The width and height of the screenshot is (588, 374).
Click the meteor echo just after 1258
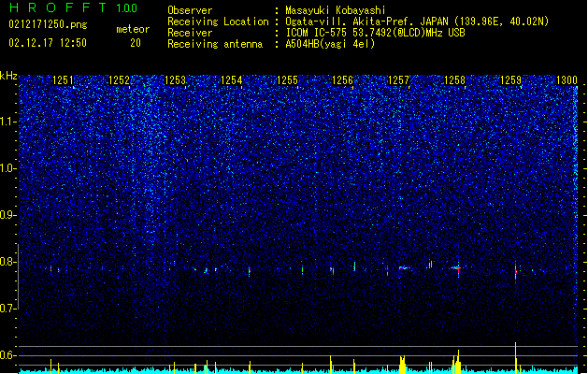click(457, 268)
